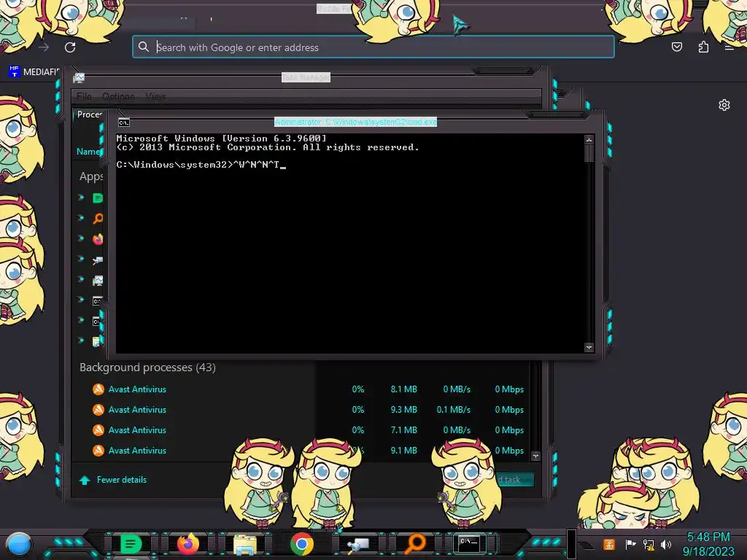Sort by the Name column header

click(88, 152)
